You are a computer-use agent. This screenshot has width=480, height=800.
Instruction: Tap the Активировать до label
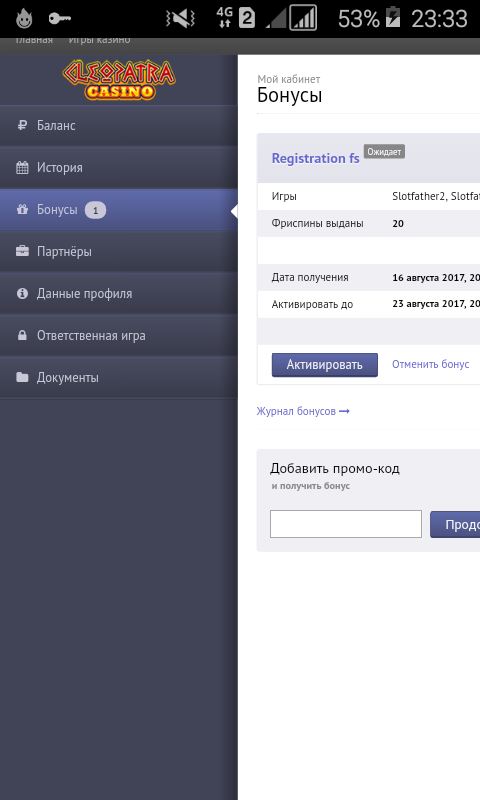(x=312, y=305)
